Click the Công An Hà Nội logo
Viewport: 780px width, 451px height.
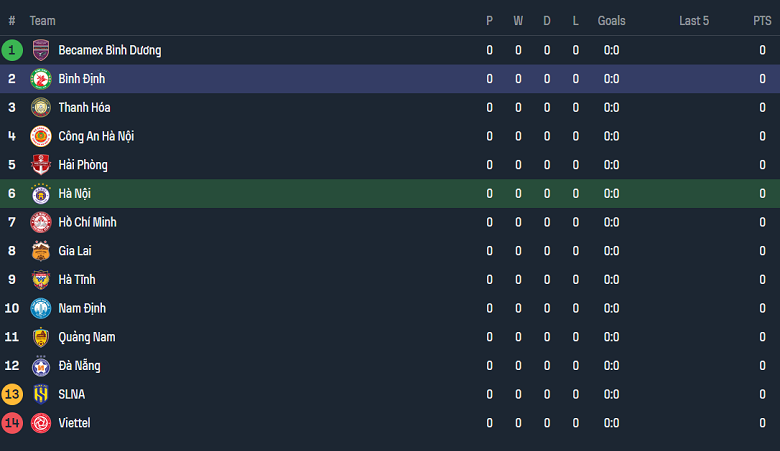[41, 137]
